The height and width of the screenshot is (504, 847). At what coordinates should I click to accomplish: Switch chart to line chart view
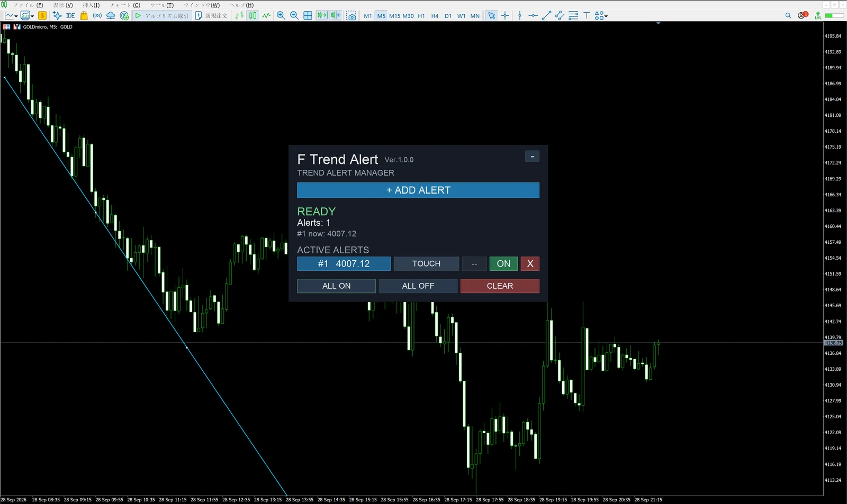tap(266, 16)
